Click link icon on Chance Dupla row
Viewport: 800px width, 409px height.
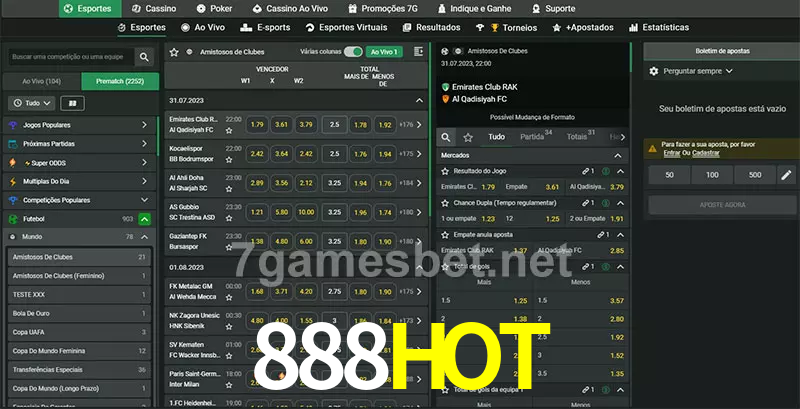coord(588,203)
